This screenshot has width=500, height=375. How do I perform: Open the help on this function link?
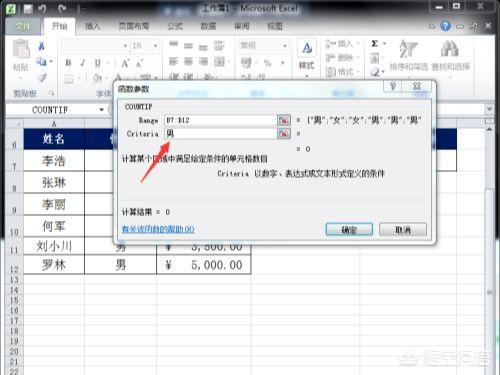(158, 229)
